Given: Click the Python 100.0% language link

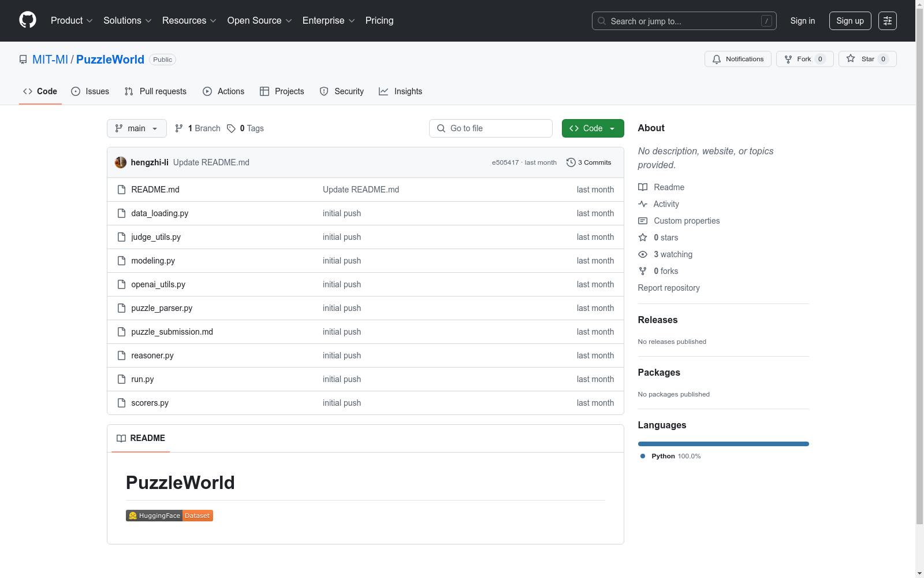Looking at the screenshot, I should 670,456.
